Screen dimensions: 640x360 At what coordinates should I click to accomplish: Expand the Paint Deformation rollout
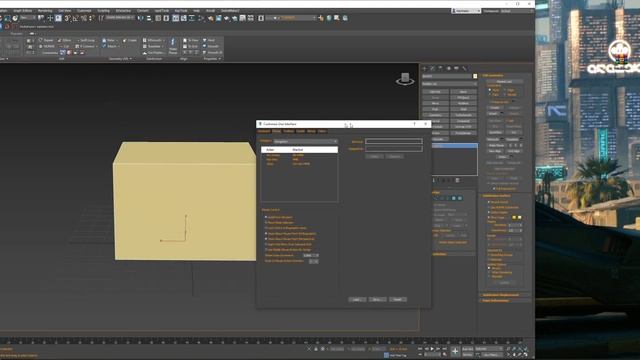(x=505, y=301)
